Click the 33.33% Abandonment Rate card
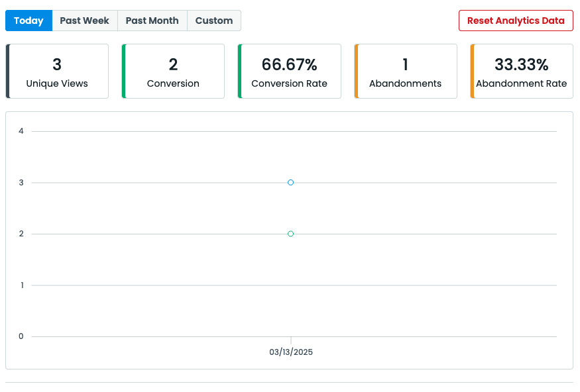Screen dimensions: 580x392 [x=521, y=72]
